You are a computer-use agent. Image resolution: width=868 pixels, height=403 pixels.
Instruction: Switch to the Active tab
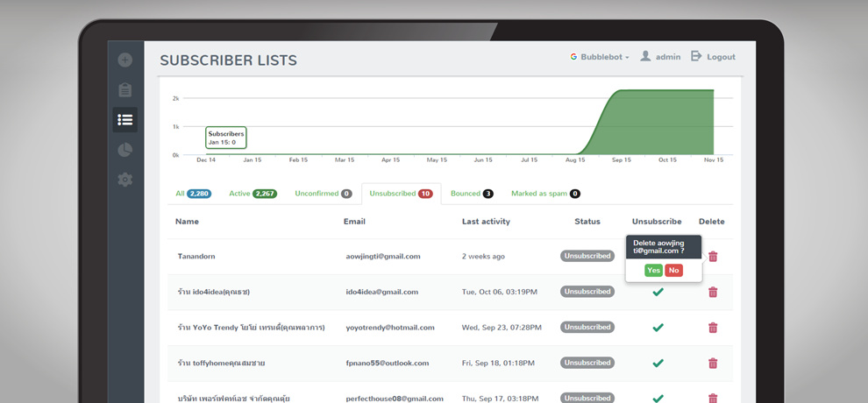[253, 194]
